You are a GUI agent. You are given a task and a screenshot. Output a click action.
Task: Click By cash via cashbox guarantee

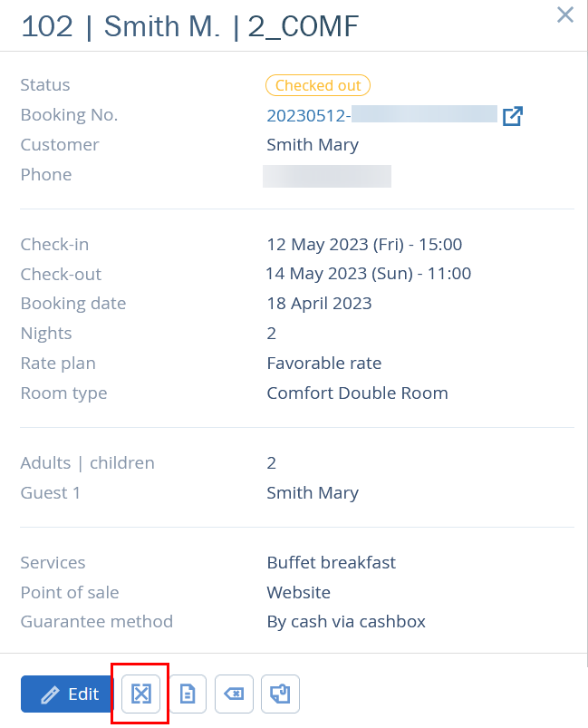coord(346,622)
